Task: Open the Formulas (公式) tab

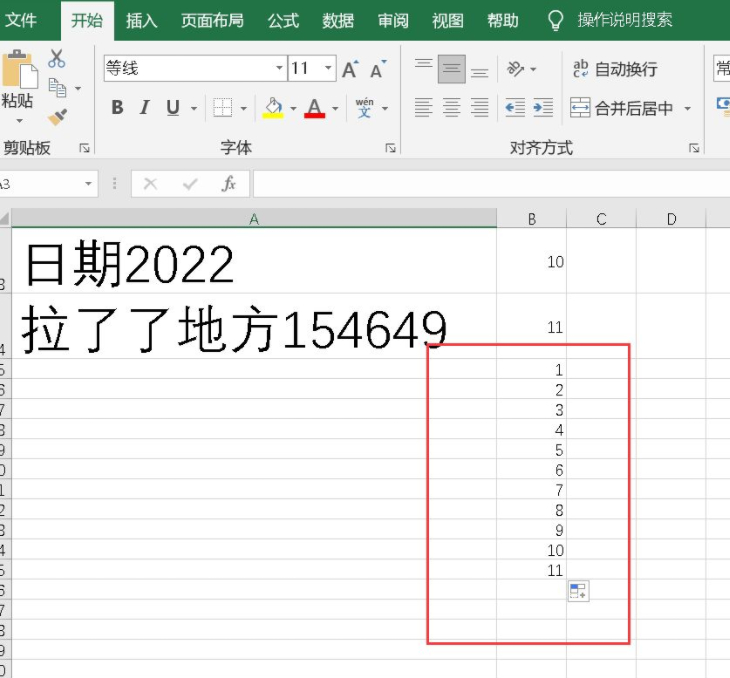Action: point(283,20)
